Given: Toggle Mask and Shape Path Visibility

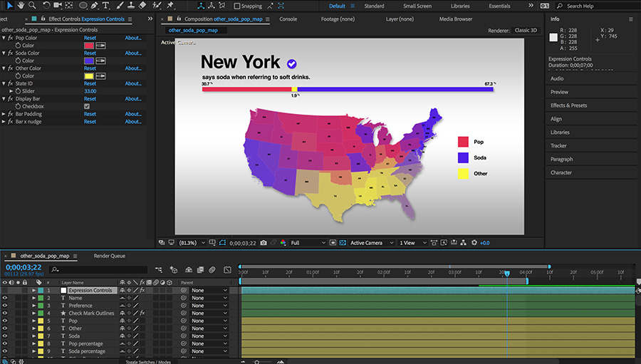Looking at the screenshot, I should pos(222,243).
